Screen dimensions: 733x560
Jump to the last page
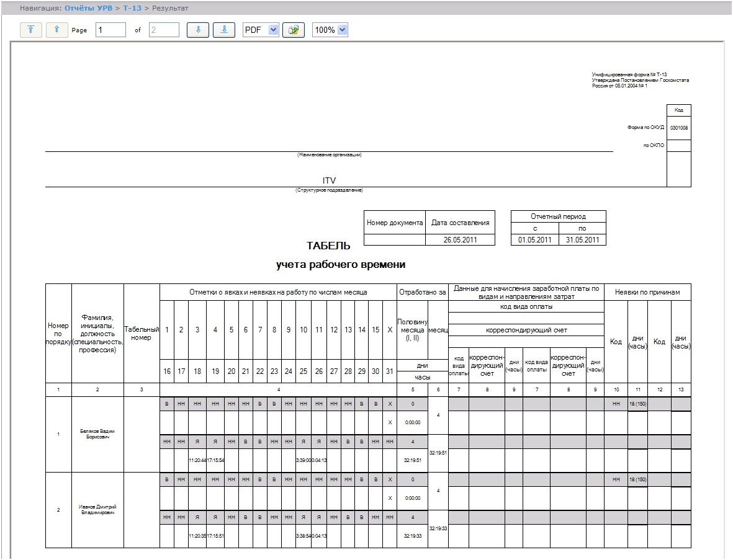point(223,30)
